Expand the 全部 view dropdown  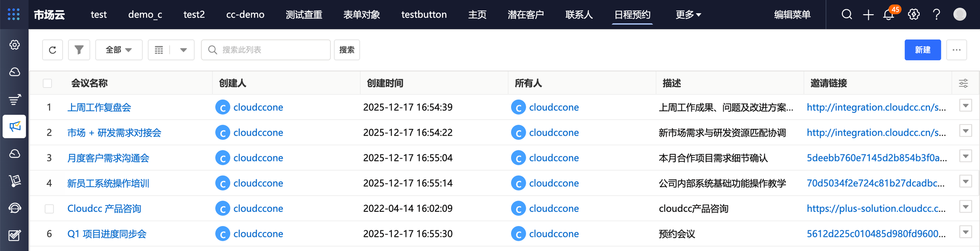pos(119,50)
